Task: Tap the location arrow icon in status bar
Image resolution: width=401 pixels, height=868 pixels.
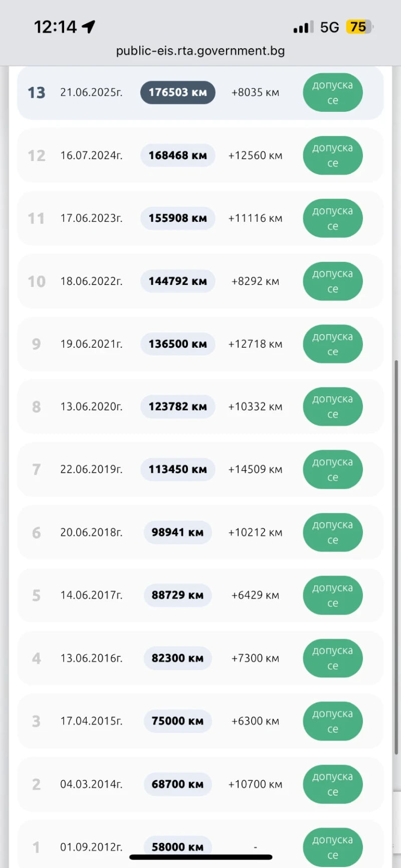Action: pyautogui.click(x=89, y=27)
